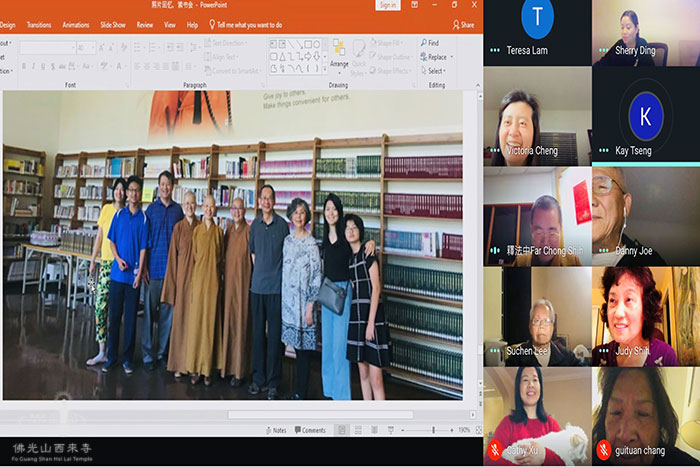Open Shape Effects dropdown
Screen dimensions: 700x467
point(390,71)
